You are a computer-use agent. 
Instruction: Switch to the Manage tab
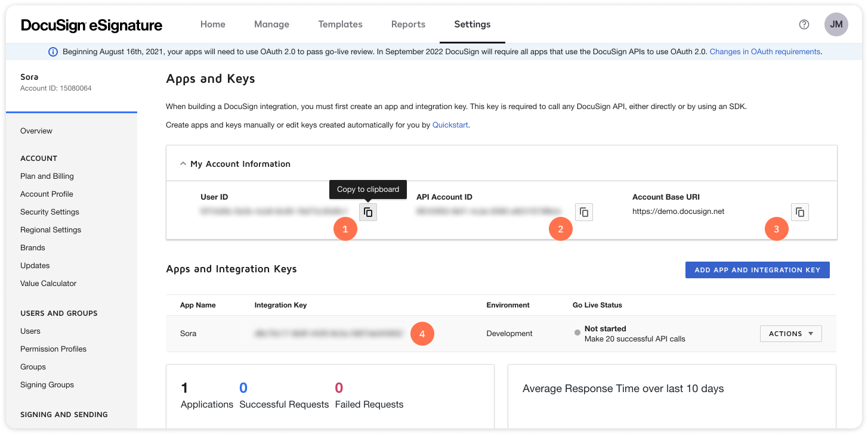coord(271,24)
